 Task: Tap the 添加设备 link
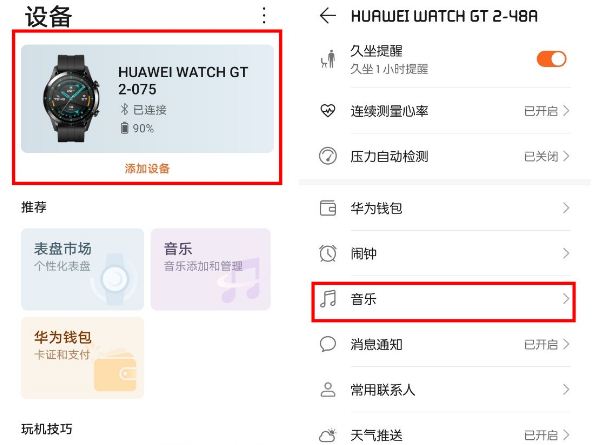[147, 169]
